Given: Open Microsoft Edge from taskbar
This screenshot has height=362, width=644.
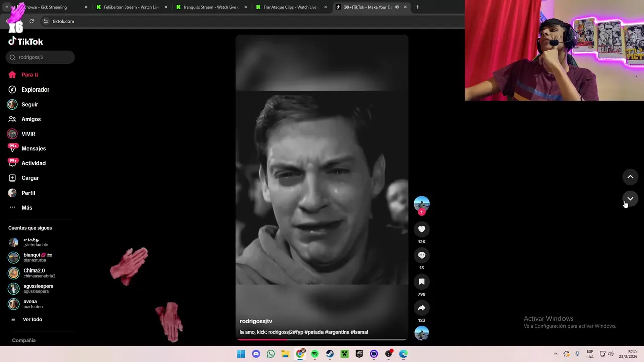Looking at the screenshot, I should click(404, 354).
